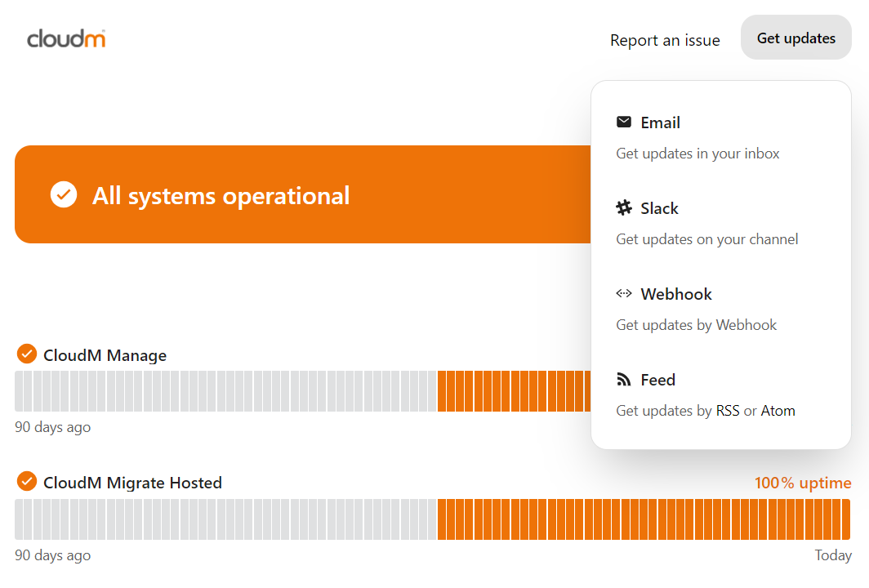Open the Report an issue link
Viewport: 869px width, 588px height.
click(x=665, y=40)
